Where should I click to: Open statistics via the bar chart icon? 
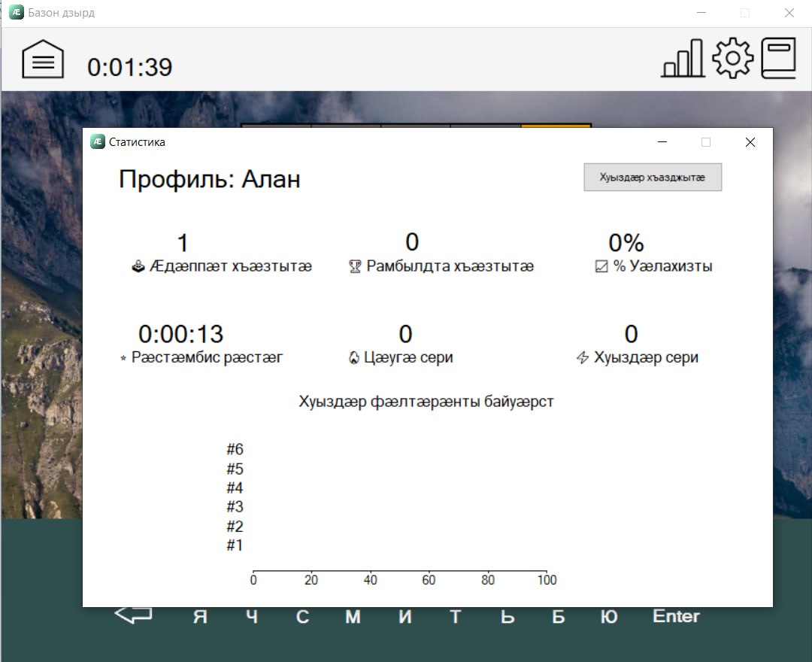click(683, 59)
